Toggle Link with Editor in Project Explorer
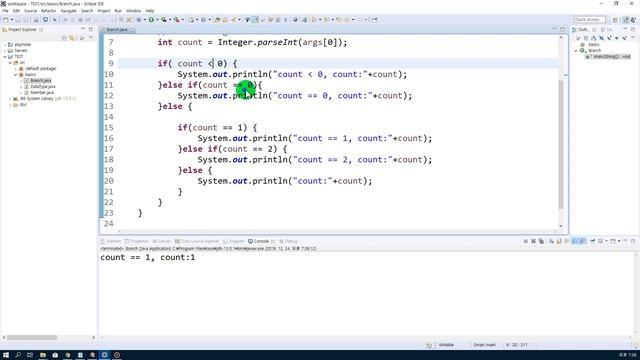640x360 pixels. [72, 38]
